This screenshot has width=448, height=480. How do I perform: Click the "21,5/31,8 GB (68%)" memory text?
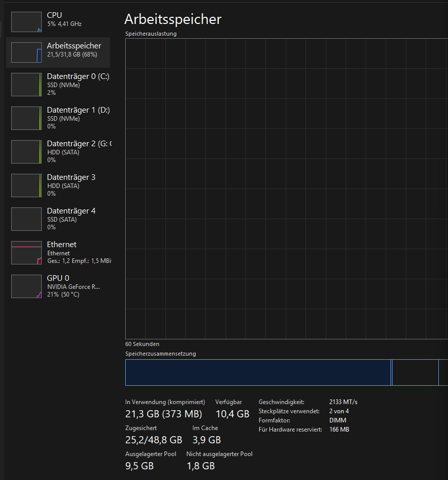click(x=72, y=55)
